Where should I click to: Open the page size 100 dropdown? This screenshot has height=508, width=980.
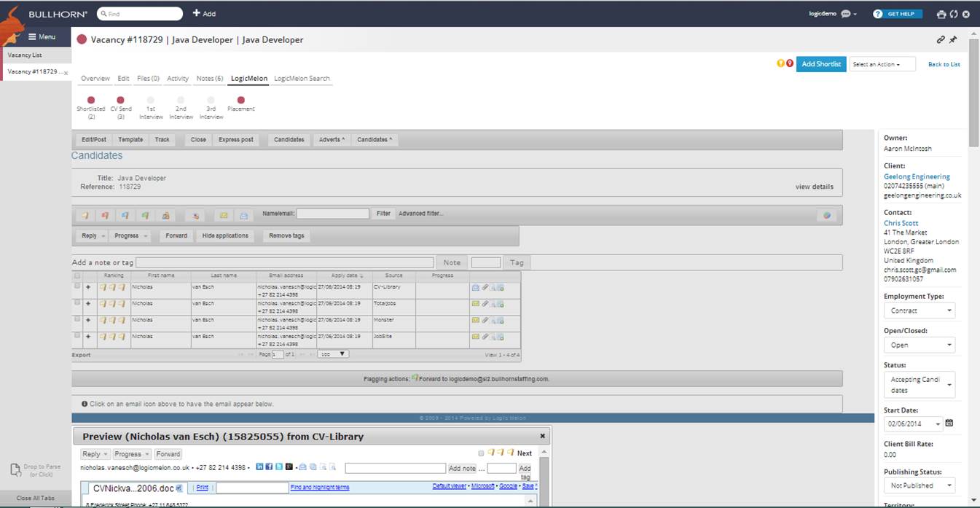(333, 354)
